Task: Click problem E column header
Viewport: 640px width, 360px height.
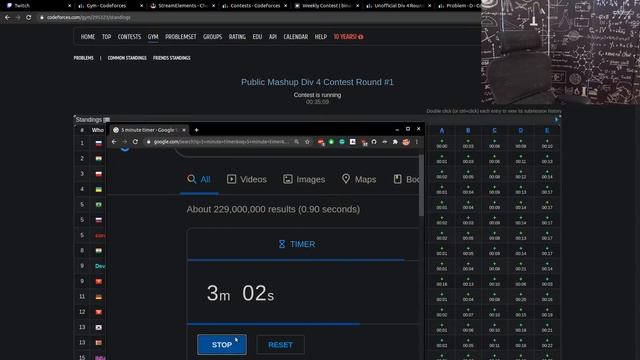Action: click(x=547, y=131)
